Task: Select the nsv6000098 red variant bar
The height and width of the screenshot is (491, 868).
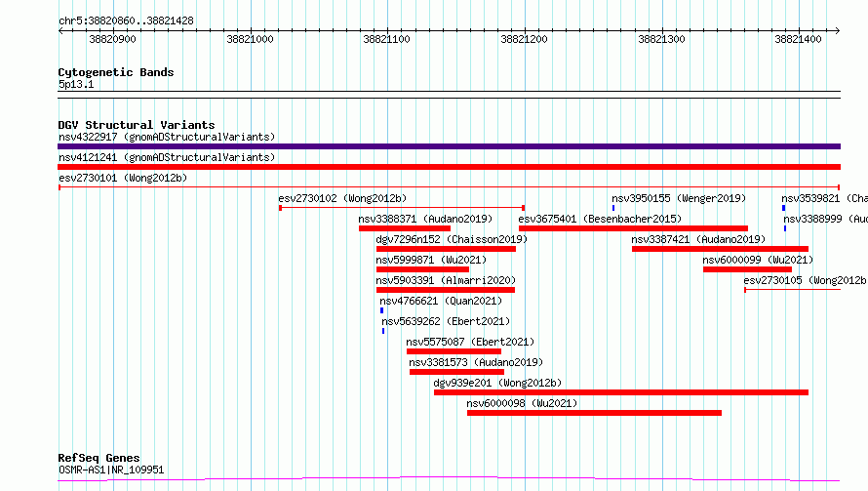Action: pyautogui.click(x=594, y=413)
